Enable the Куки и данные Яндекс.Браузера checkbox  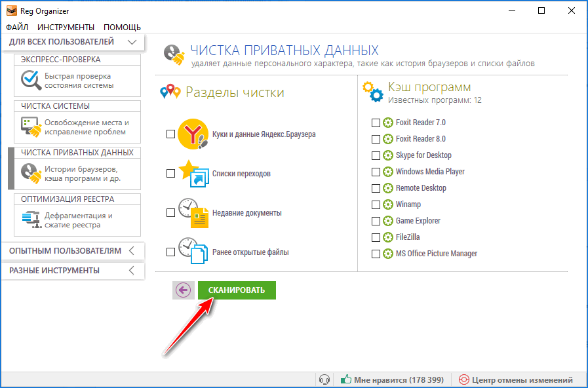pyautogui.click(x=170, y=134)
